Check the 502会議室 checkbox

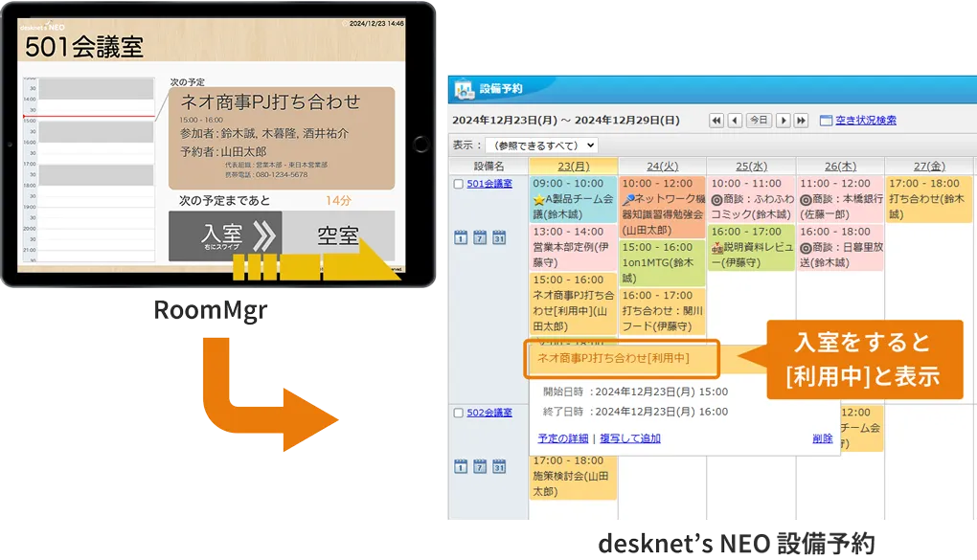(x=459, y=413)
